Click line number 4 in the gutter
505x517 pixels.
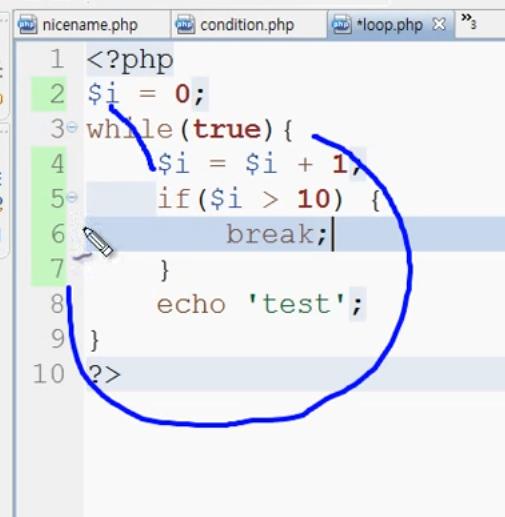pos(57,164)
